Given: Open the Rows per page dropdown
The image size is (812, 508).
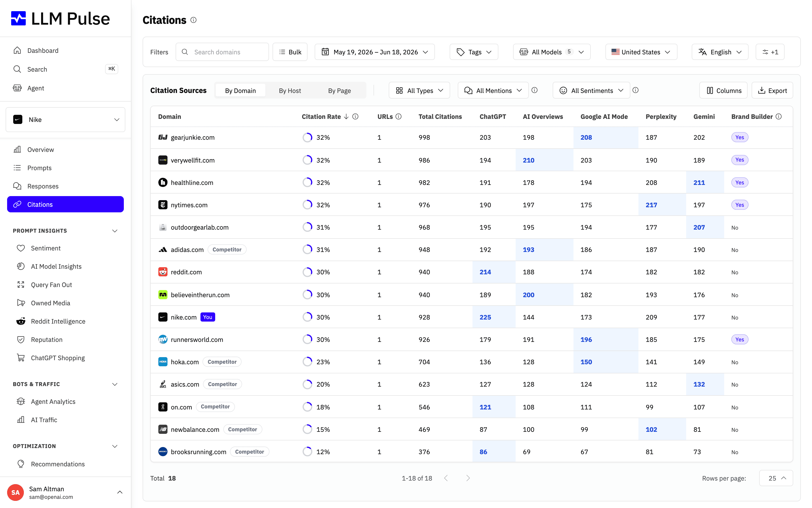Looking at the screenshot, I should 776,478.
